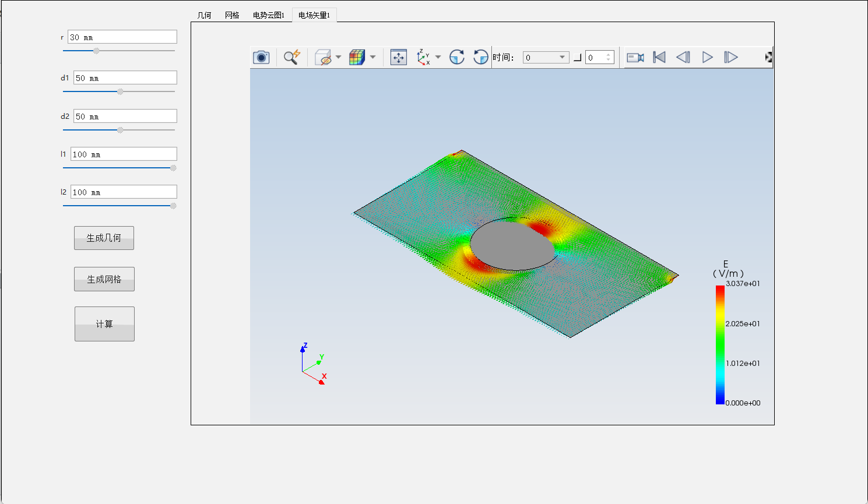Switch to the 网格 tab
This screenshot has height=504, width=868.
pyautogui.click(x=232, y=15)
